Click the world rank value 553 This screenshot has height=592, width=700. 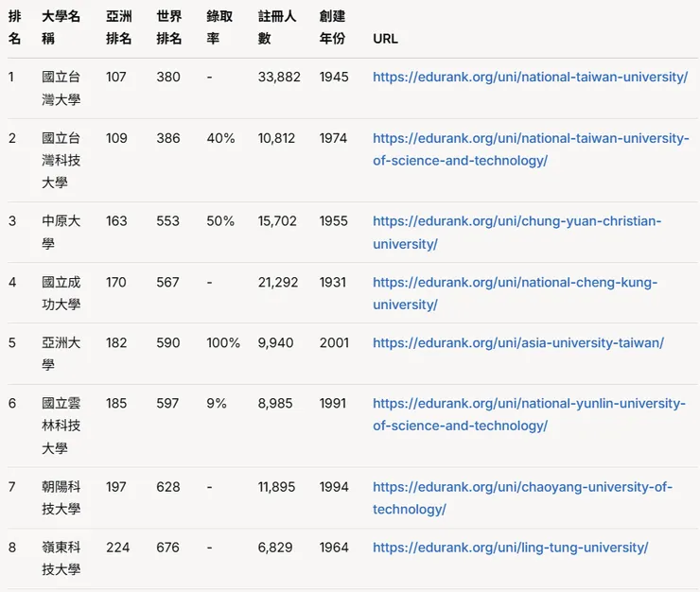[167, 221]
